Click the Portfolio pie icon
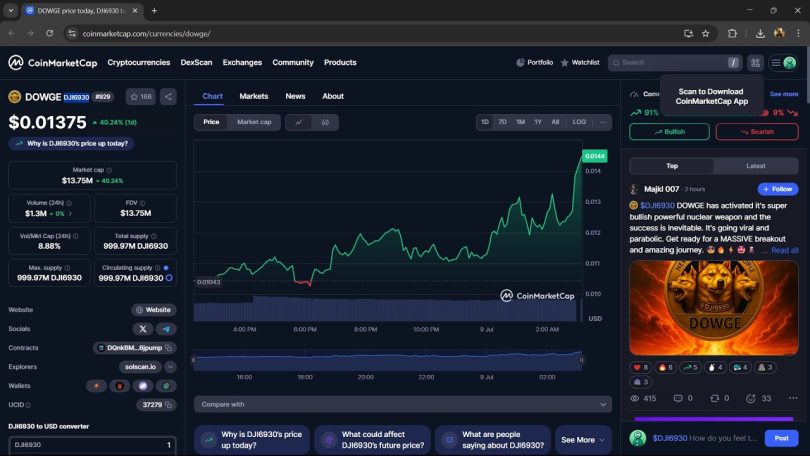Screen dimensions: 810x456 tap(520, 62)
